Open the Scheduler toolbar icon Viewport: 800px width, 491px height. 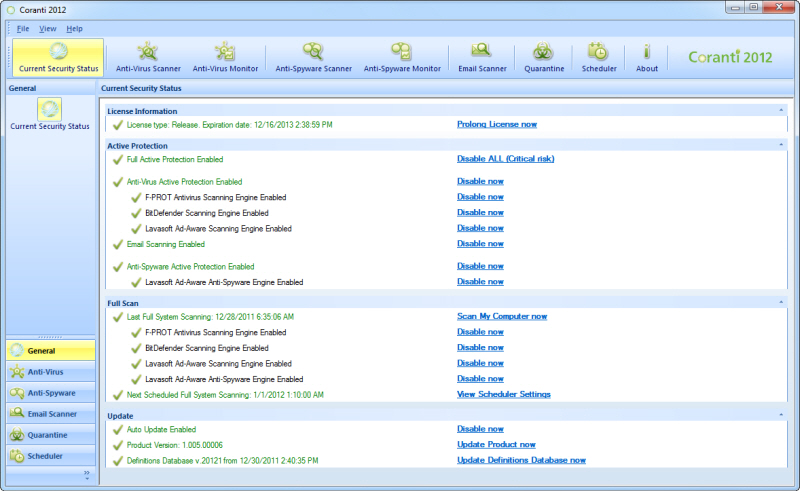(x=599, y=57)
